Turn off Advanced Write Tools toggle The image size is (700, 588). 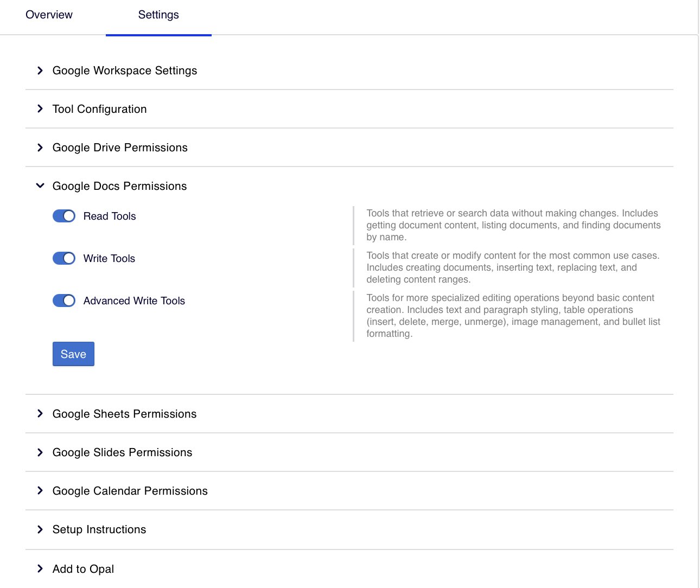click(x=64, y=301)
